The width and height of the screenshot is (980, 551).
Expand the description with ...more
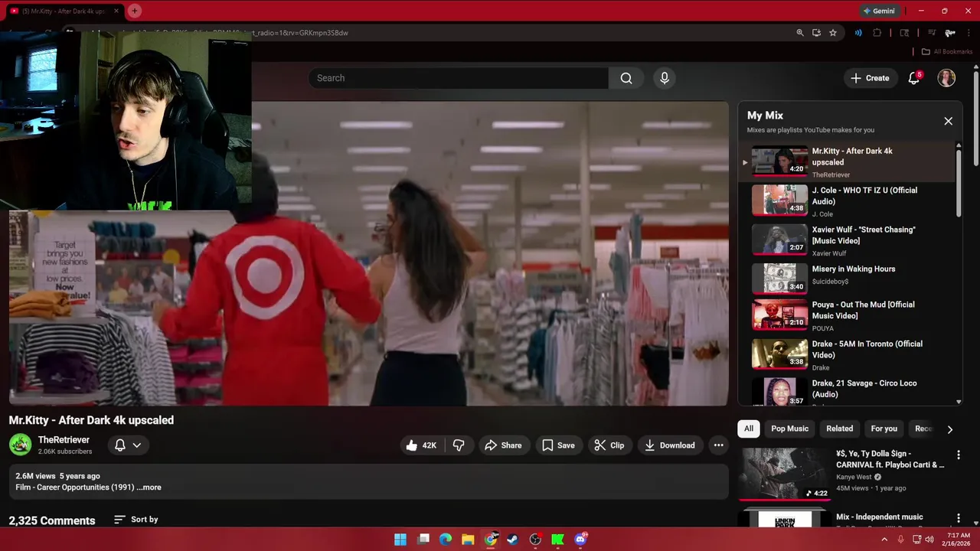149,487
